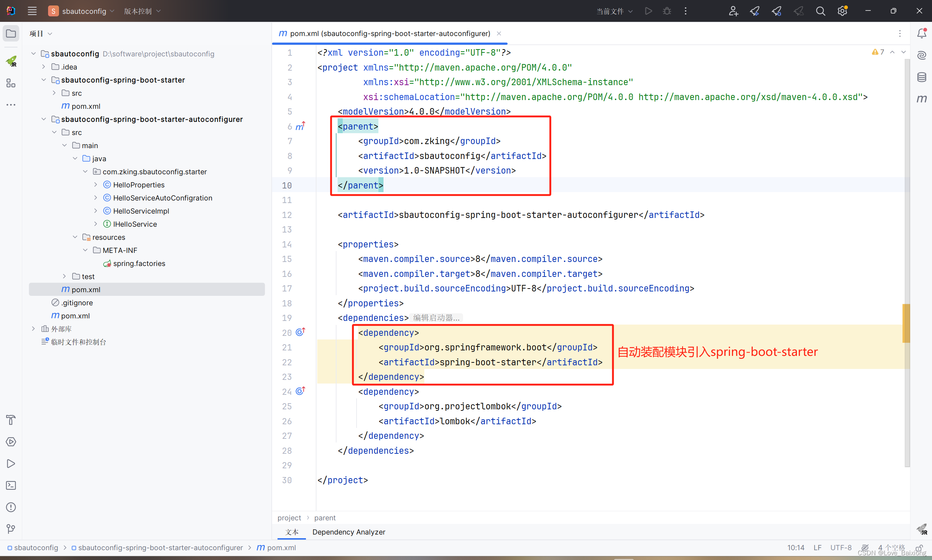The image size is (932, 560).
Task: Click the parent breadcrumb below the editor
Action: (x=325, y=518)
